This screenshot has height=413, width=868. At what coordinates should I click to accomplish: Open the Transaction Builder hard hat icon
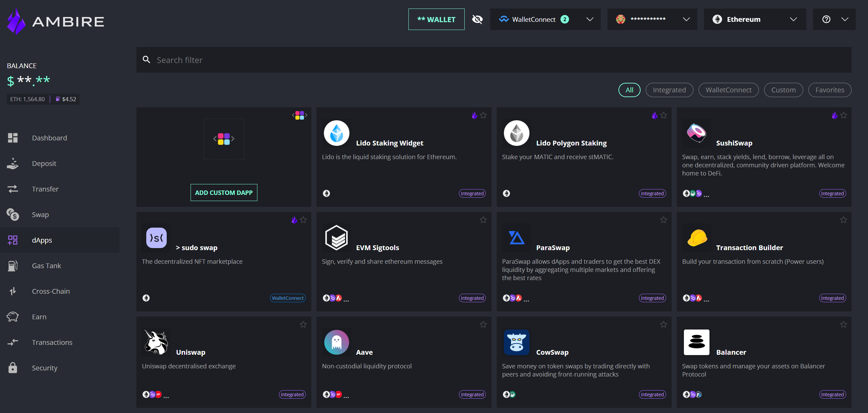[x=697, y=238]
